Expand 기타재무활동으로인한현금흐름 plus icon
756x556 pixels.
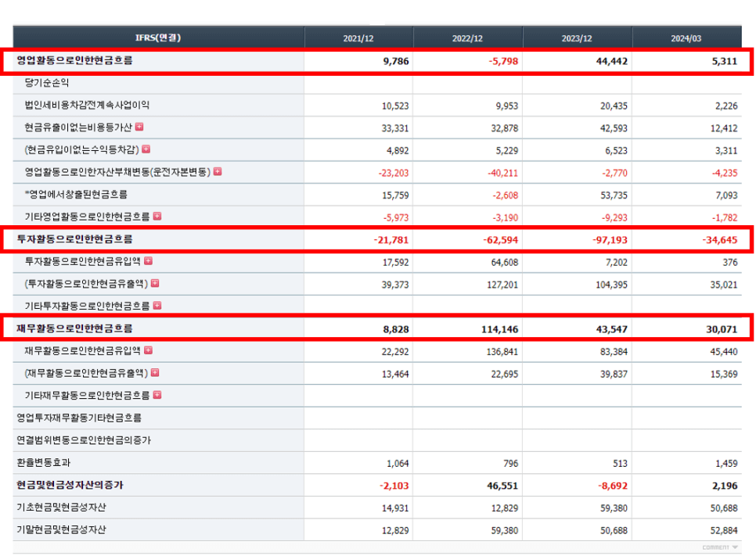pyautogui.click(x=157, y=395)
